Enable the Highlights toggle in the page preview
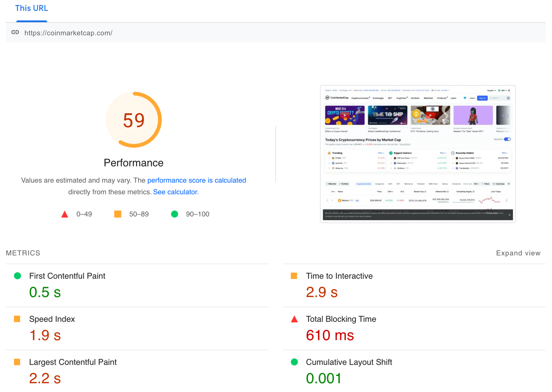This screenshot has height=392, width=552. [508, 139]
